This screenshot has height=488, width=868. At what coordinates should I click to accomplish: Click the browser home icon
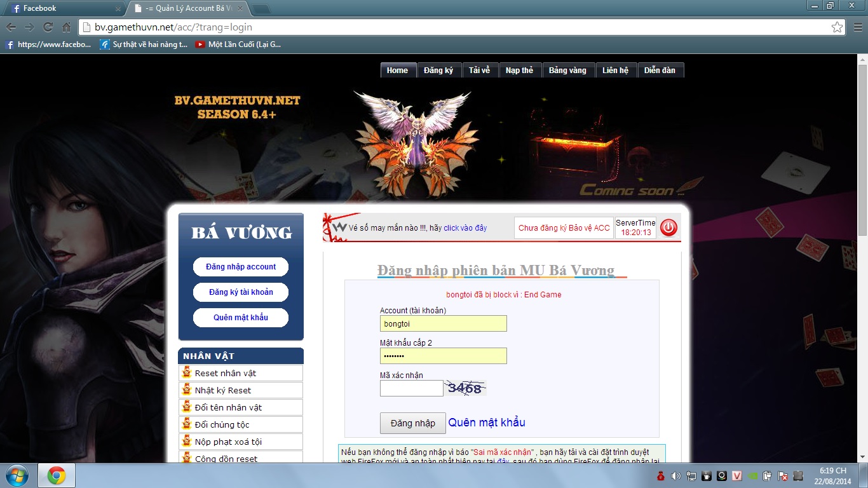tap(66, 27)
